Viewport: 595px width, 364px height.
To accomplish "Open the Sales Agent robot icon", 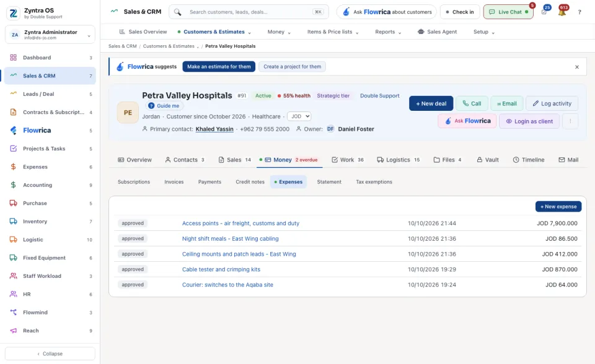I will pos(421,32).
